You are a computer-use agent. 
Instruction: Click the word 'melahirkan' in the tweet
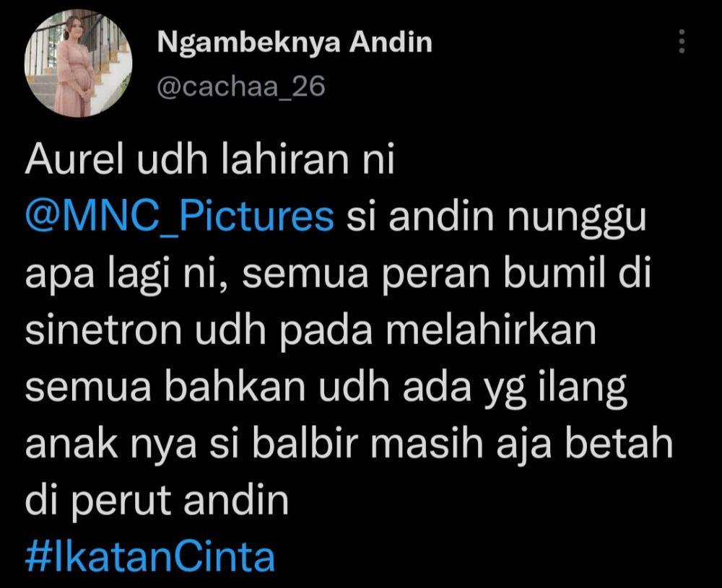(491, 330)
